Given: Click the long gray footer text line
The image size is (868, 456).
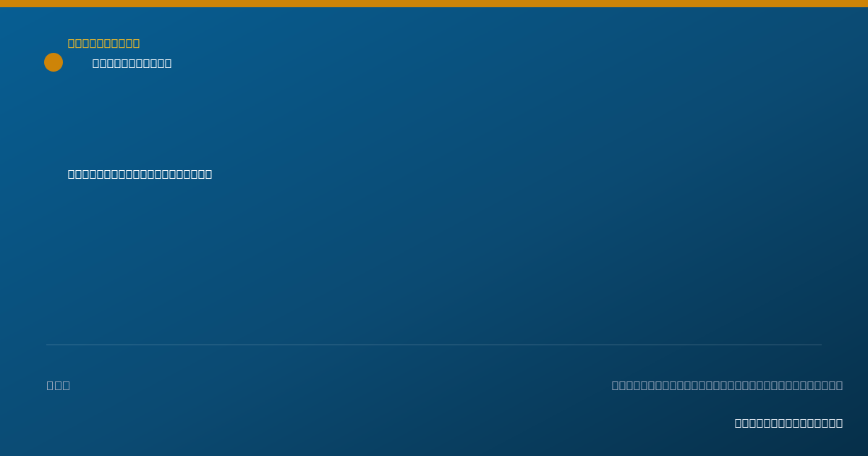Looking at the screenshot, I should click(727, 386).
